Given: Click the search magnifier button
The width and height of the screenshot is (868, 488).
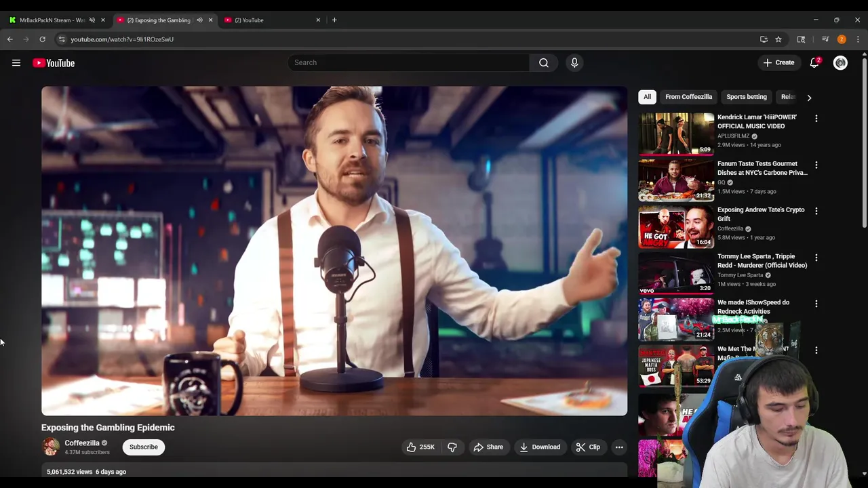Looking at the screenshot, I should click(544, 62).
